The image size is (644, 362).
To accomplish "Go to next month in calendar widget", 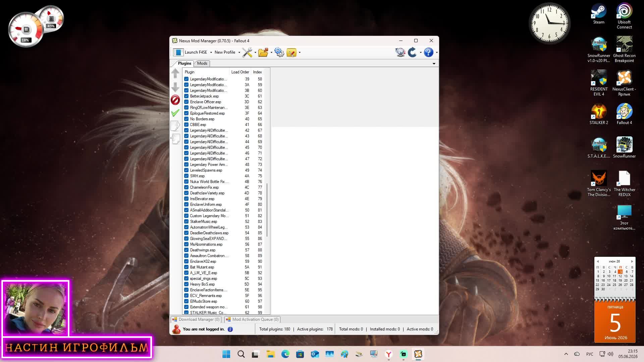I will click(x=632, y=261).
